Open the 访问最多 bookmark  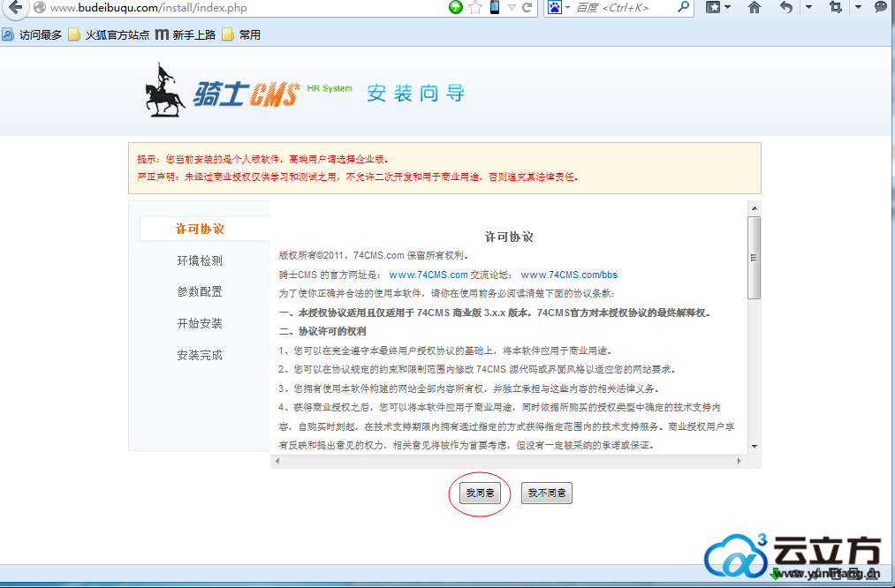pos(32,34)
